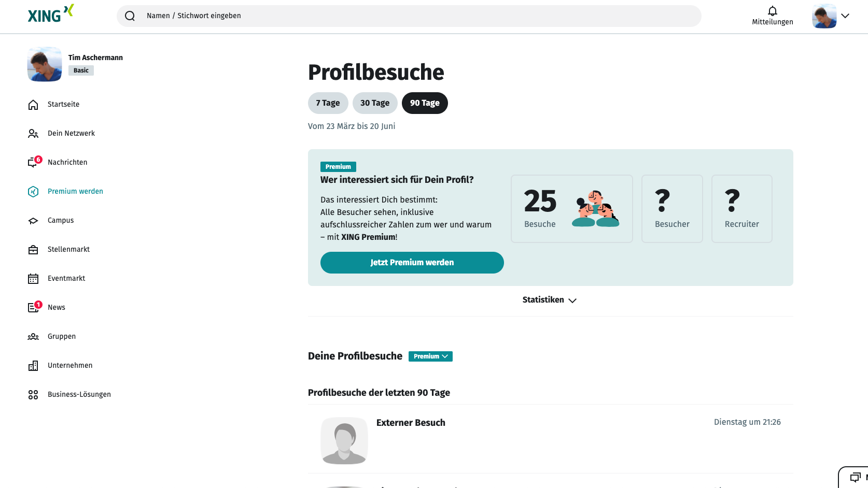Screen dimensions: 868x488
Task: Select the 90 Tage filter
Action: 425,103
